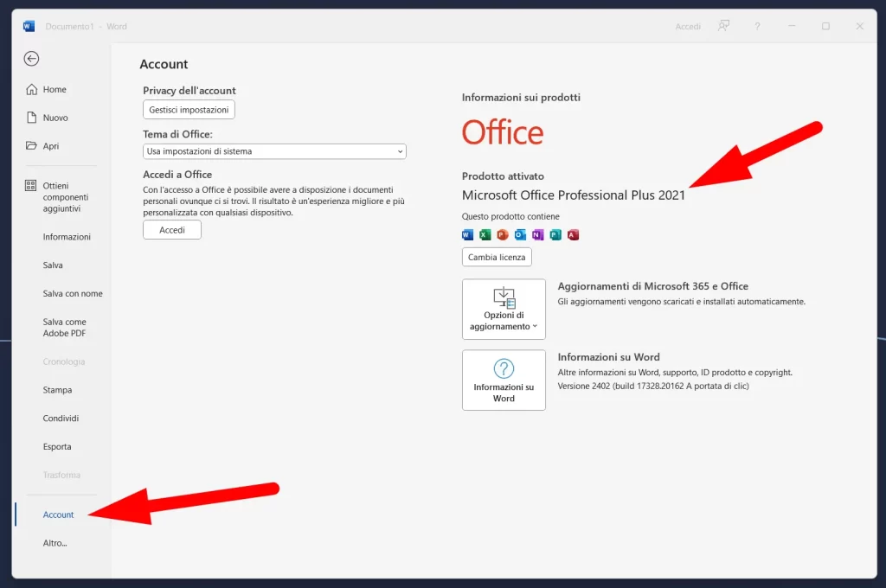Maximize the Word window
The height and width of the screenshot is (588, 886).
pos(825,26)
